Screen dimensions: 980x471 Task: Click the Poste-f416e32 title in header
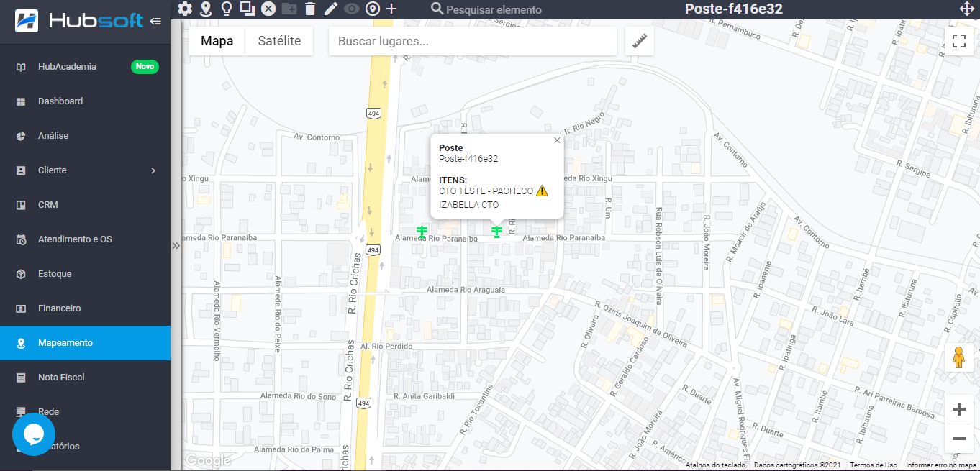coord(734,9)
